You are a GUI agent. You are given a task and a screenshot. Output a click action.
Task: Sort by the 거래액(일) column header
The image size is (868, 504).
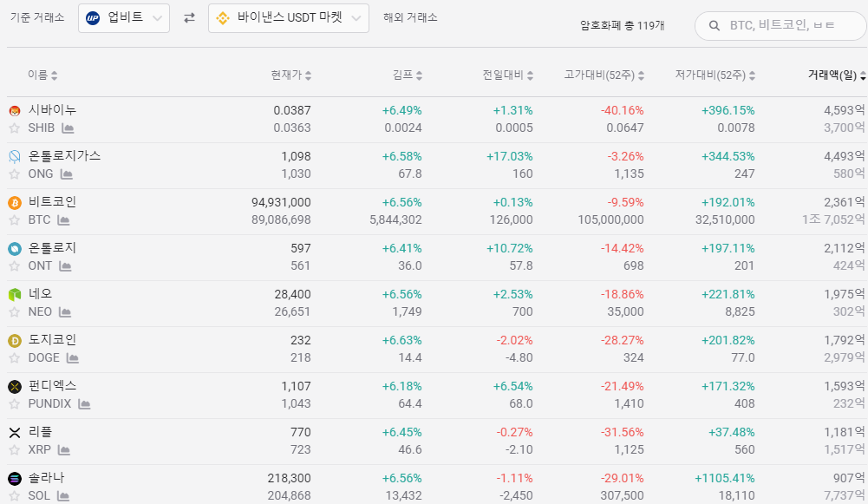836,75
